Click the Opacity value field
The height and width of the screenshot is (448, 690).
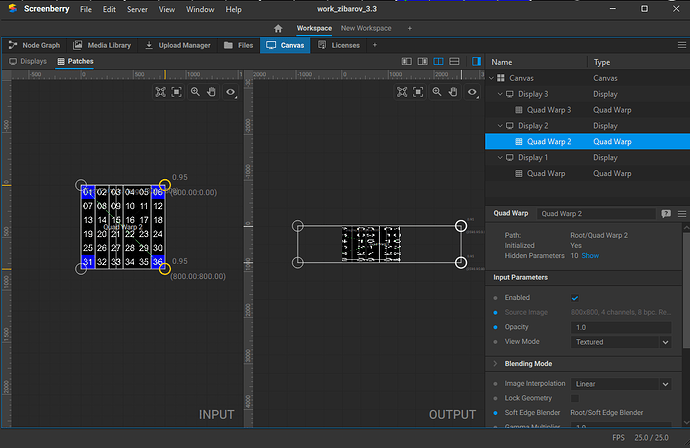point(622,327)
